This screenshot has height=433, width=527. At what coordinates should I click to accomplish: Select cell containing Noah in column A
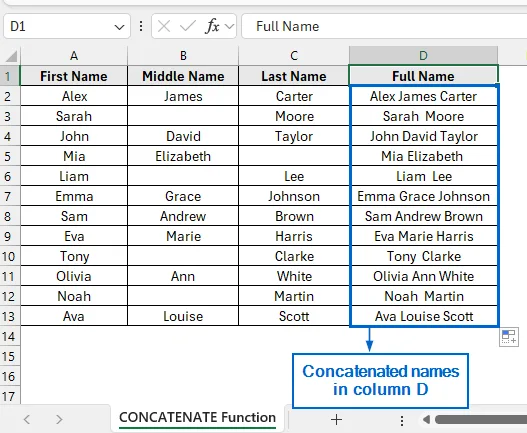pyautogui.click(x=74, y=296)
